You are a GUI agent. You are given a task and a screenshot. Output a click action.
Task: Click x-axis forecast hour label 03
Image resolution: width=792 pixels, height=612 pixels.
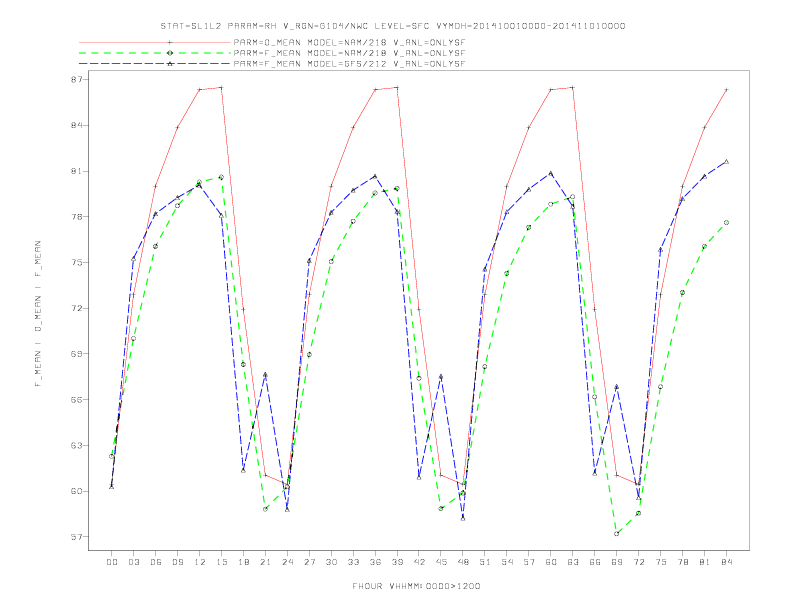133,562
